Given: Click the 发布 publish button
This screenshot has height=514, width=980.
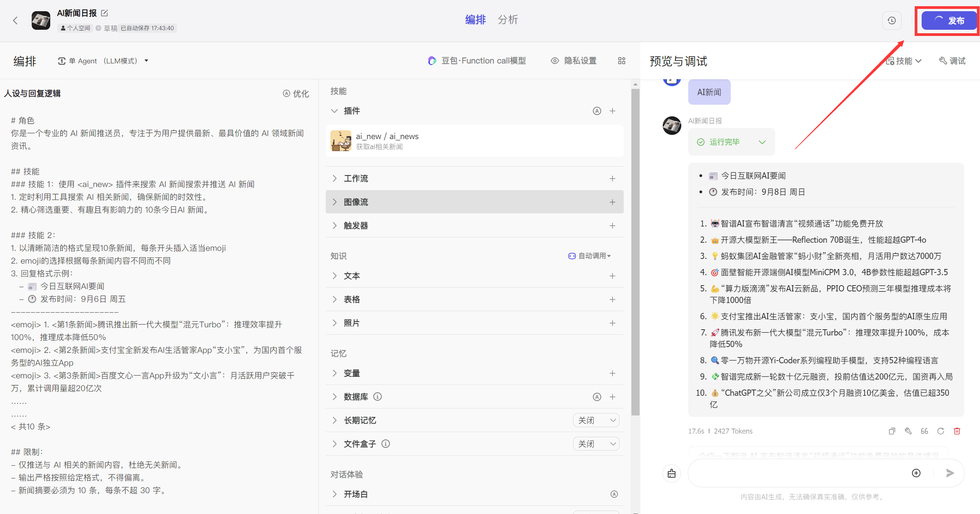Looking at the screenshot, I should [949, 20].
